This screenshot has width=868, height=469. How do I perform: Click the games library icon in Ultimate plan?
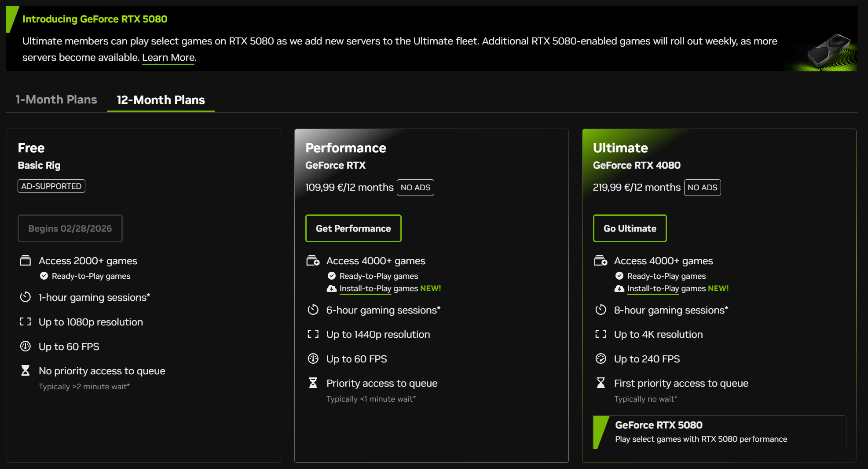click(x=601, y=261)
